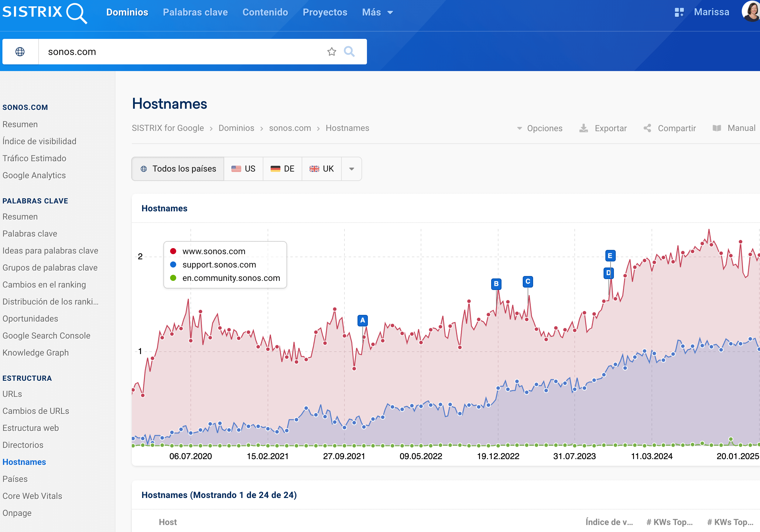Click the magnifier search icon
This screenshot has width=760, height=532.
[x=349, y=52]
